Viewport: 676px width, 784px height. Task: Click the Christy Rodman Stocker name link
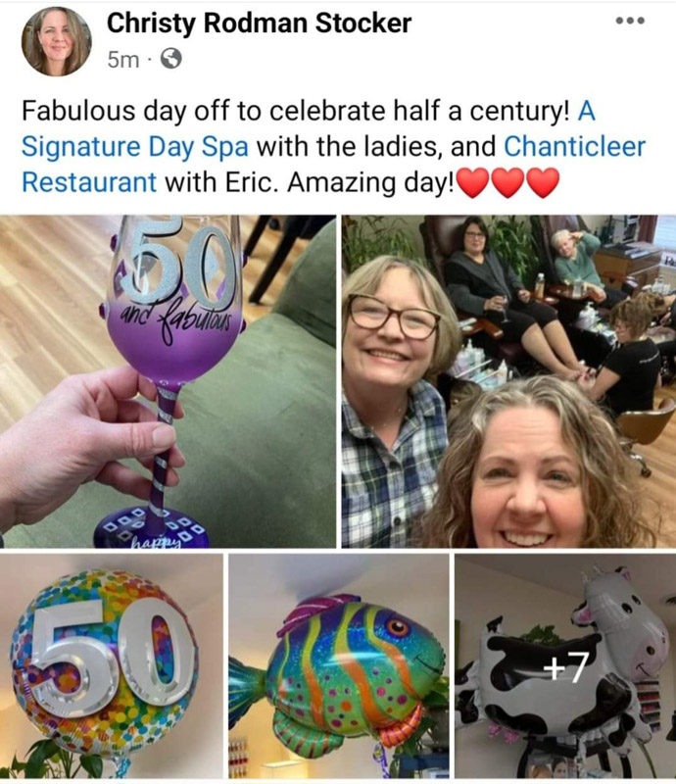259,23
